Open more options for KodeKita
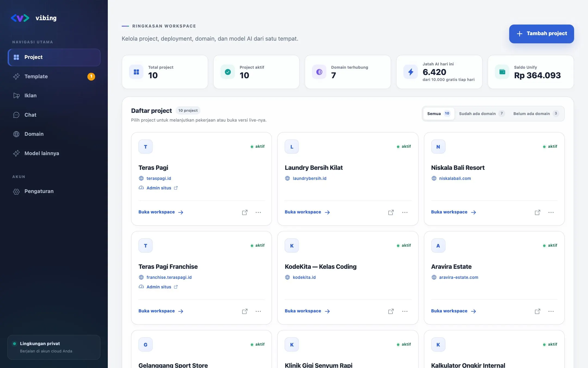Screen dimensions: 588x368 click(x=405, y=311)
